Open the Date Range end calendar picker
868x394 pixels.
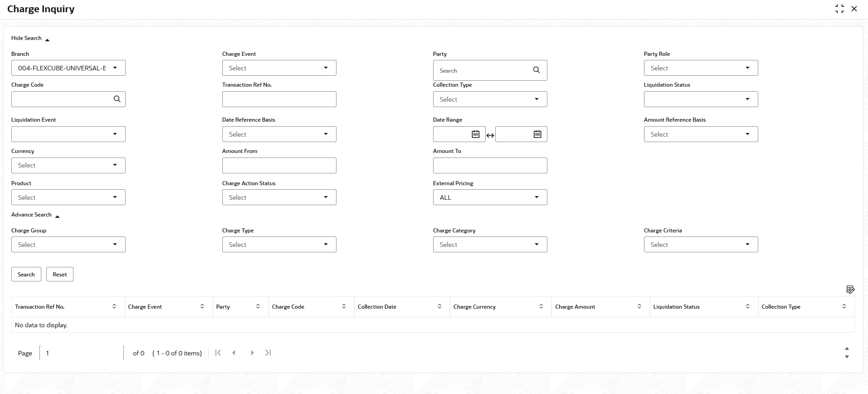(x=537, y=134)
